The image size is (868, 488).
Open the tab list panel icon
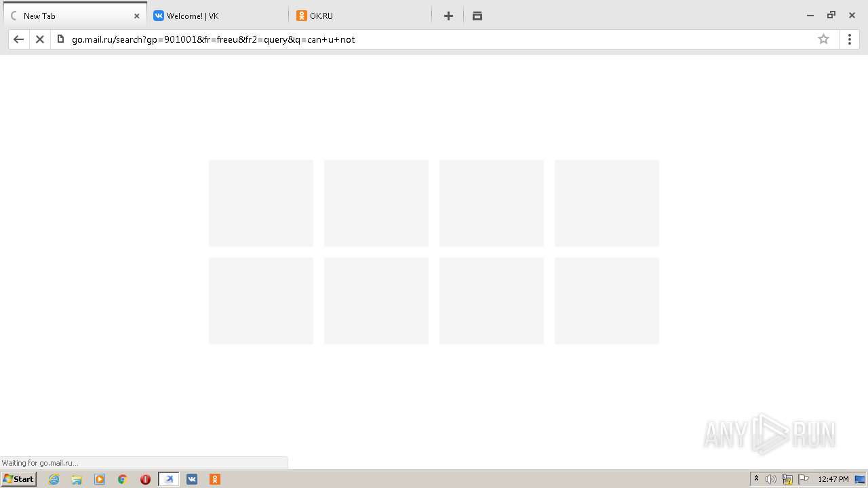(x=477, y=16)
